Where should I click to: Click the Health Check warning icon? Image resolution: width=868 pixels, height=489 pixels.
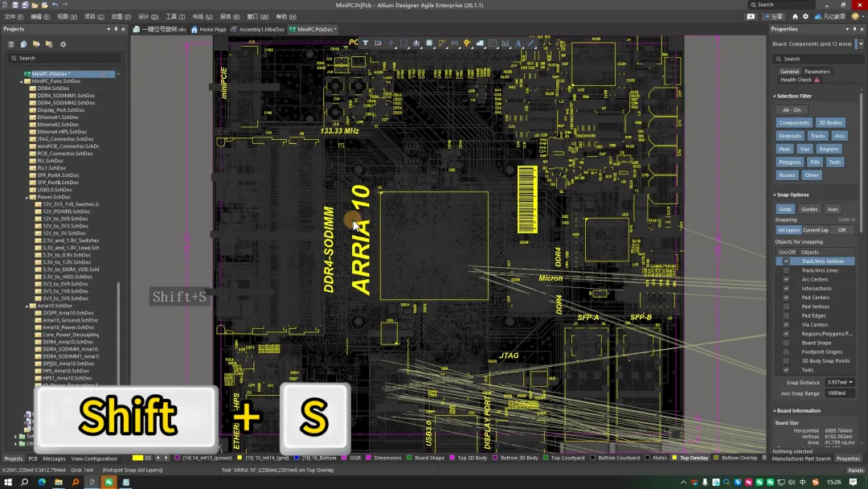click(817, 80)
